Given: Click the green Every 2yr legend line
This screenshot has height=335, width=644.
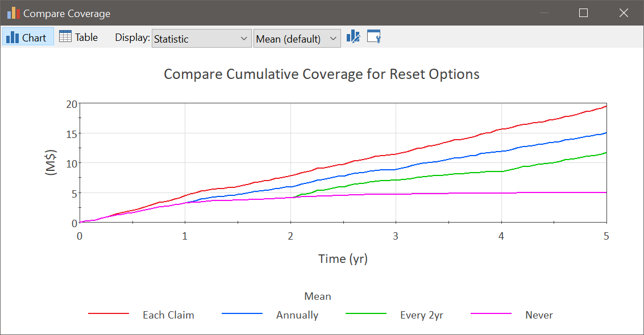Looking at the screenshot, I should (x=366, y=313).
